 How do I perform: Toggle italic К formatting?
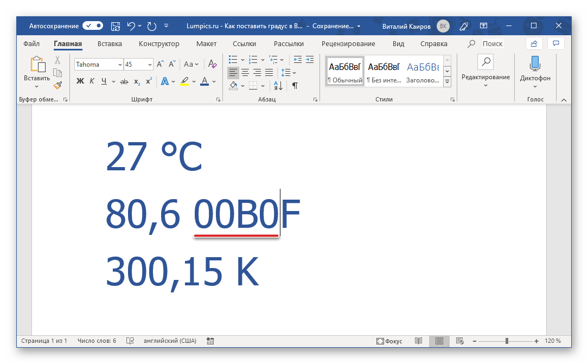tap(92, 81)
